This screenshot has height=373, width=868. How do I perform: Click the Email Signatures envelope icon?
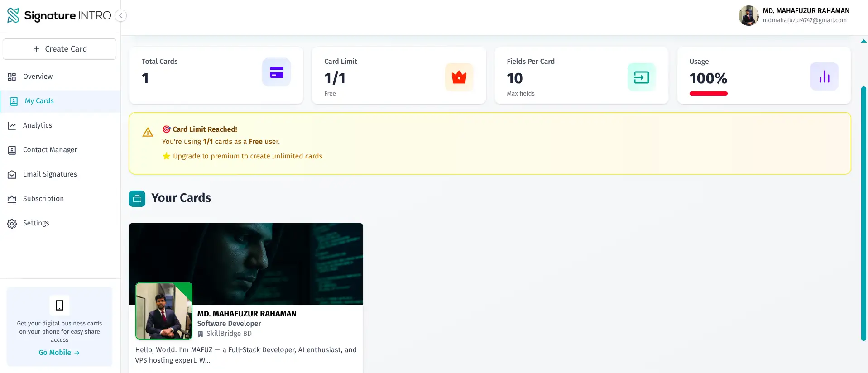12,175
